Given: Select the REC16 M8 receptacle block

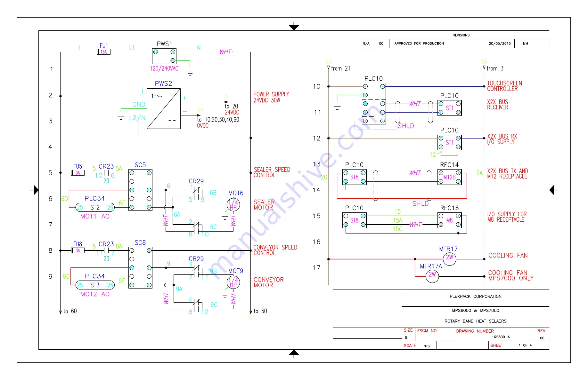Looking at the screenshot, I should coord(450,220).
